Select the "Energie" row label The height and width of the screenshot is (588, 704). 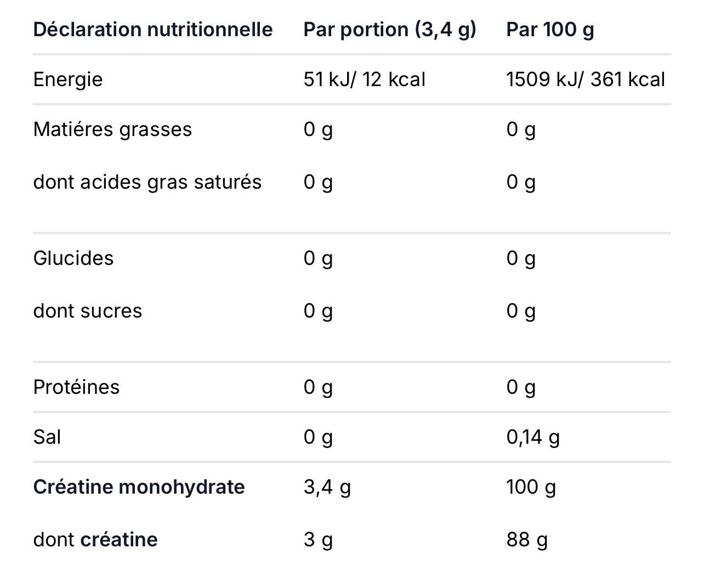pos(68,80)
